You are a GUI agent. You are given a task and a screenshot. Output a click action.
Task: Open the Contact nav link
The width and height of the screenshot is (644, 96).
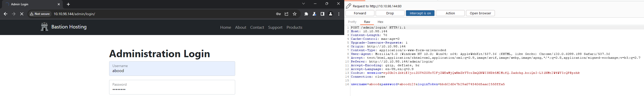257,27
